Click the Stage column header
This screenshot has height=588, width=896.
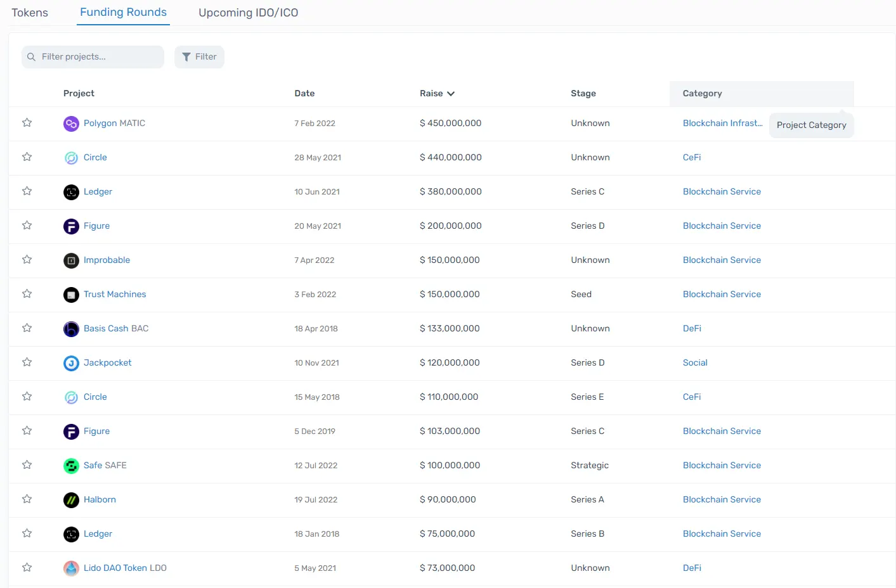click(583, 94)
